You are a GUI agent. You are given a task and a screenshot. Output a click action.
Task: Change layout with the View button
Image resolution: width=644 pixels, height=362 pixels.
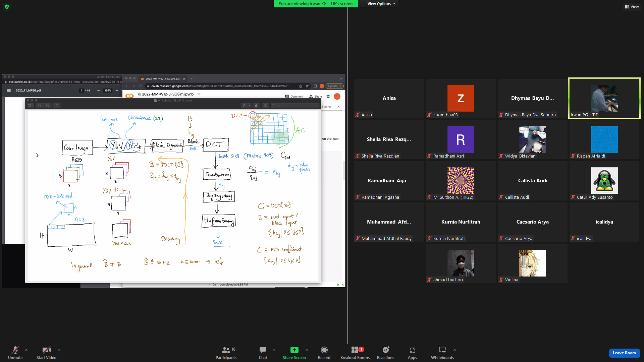point(632,7)
